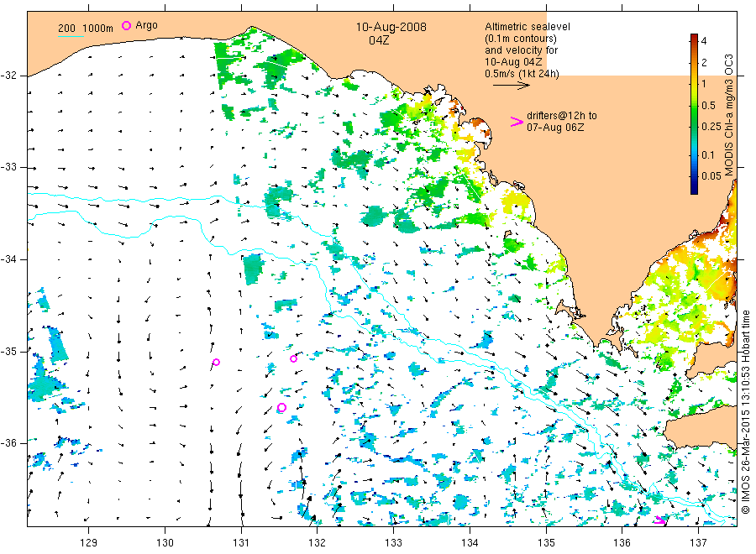This screenshot has height=554, width=756.
Task: Click colorbar tick value 0.5
Action: tap(708, 105)
